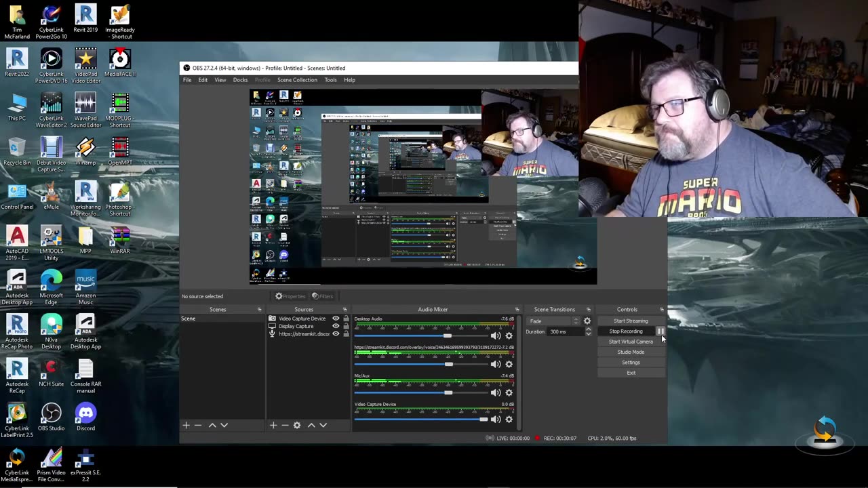868x488 pixels.
Task: Open Scene Collection menu
Action: [x=297, y=80]
